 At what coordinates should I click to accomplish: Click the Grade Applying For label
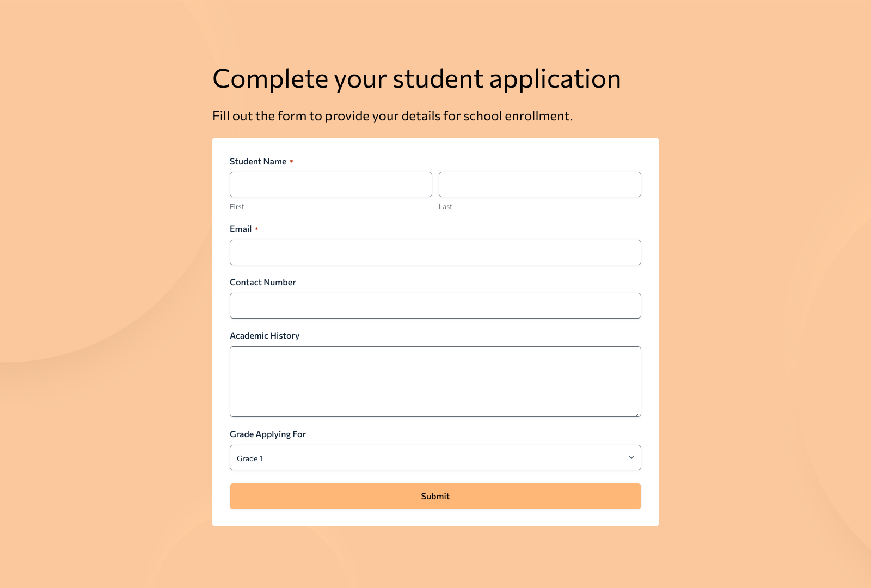267,434
